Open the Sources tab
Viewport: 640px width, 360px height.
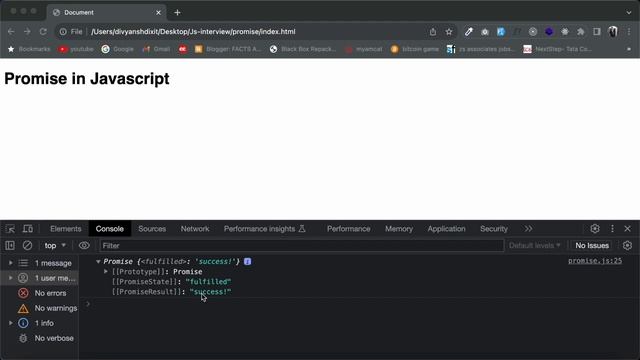[152, 229]
